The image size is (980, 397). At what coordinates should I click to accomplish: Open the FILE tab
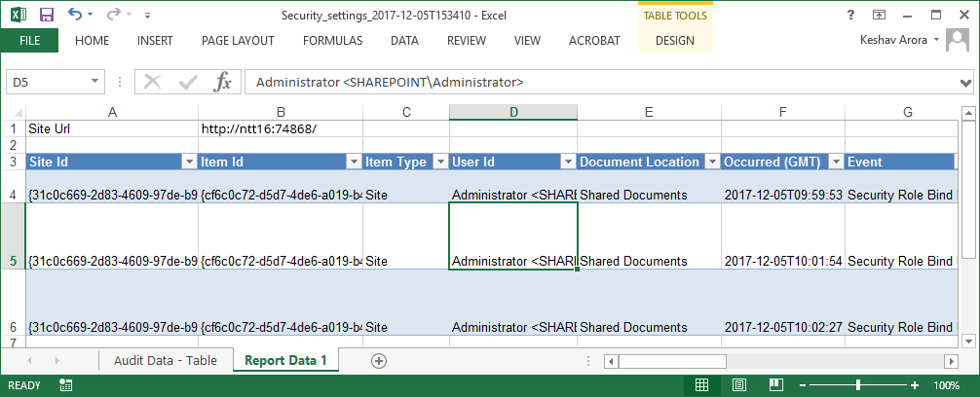coord(29,41)
